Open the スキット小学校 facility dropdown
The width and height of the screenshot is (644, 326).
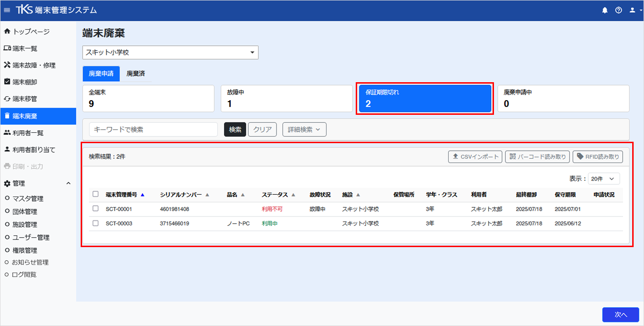[x=170, y=52]
